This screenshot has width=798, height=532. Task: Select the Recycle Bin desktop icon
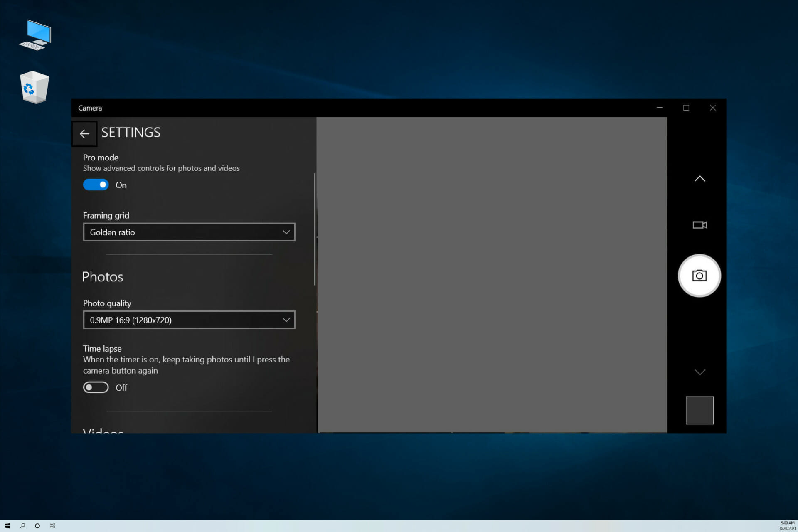pyautogui.click(x=34, y=87)
